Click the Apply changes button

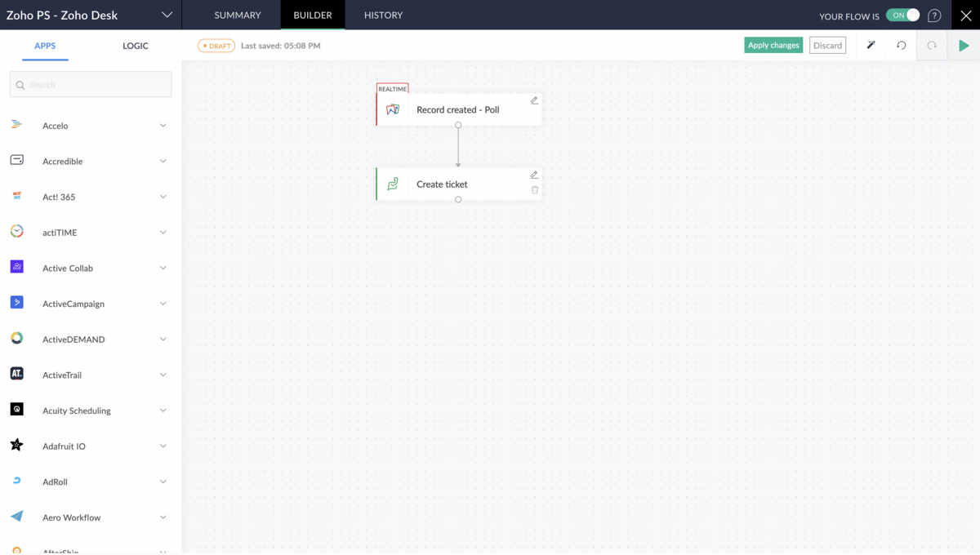[x=773, y=46]
